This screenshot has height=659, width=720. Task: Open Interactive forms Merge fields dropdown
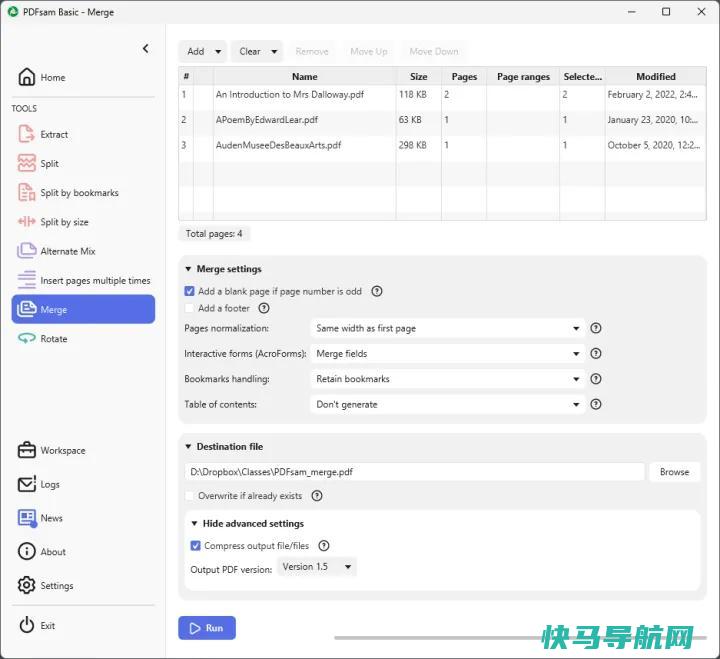point(448,354)
